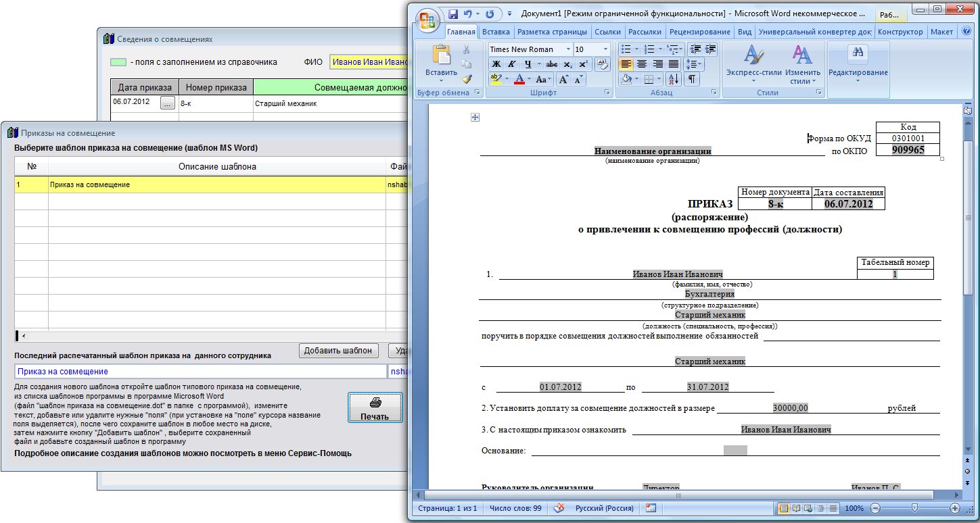
Task: Open Изменить стили dropdown
Action: point(803,64)
